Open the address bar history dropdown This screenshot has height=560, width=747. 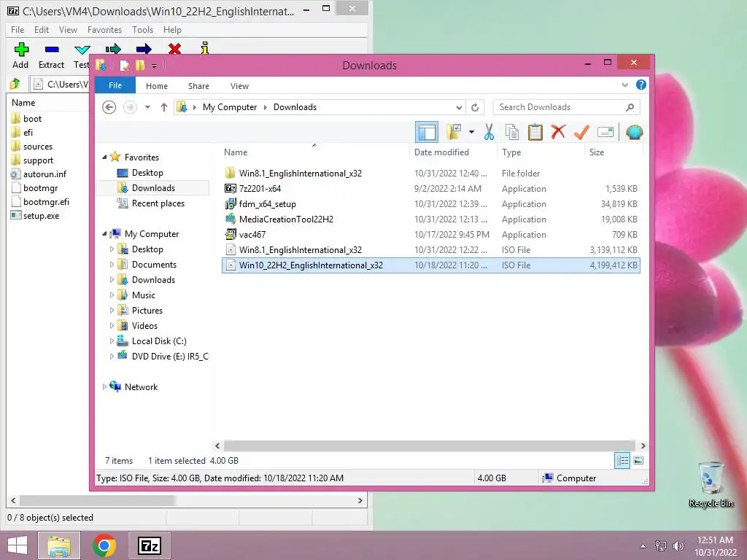click(458, 107)
